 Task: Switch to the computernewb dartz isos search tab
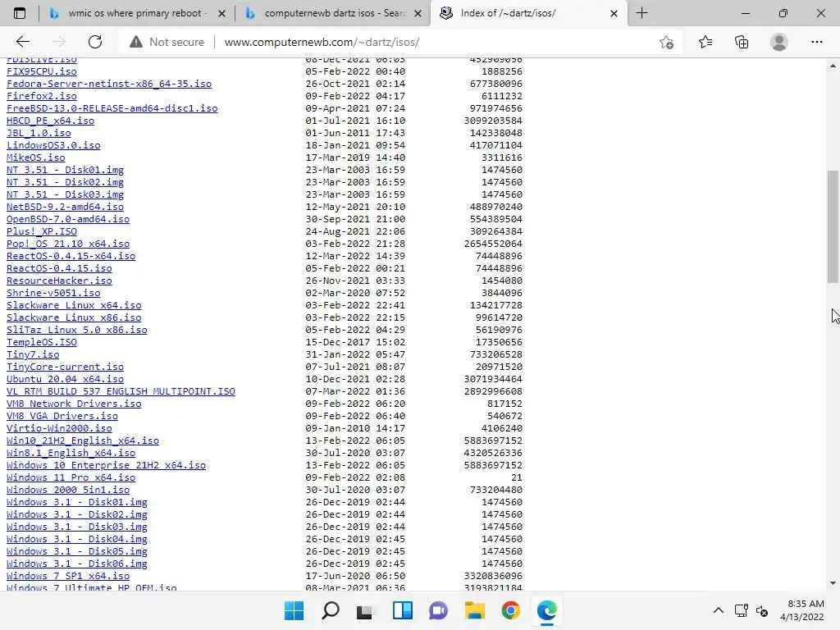click(333, 13)
